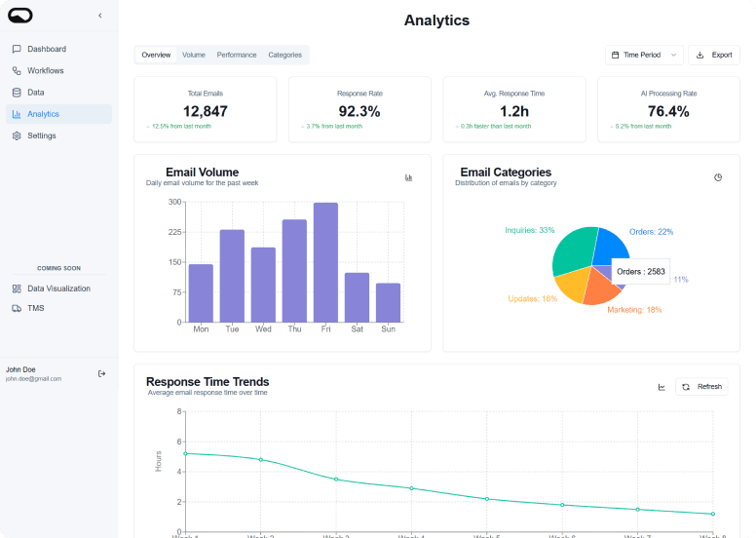Click the pie chart icon in Email Categories

718,177
